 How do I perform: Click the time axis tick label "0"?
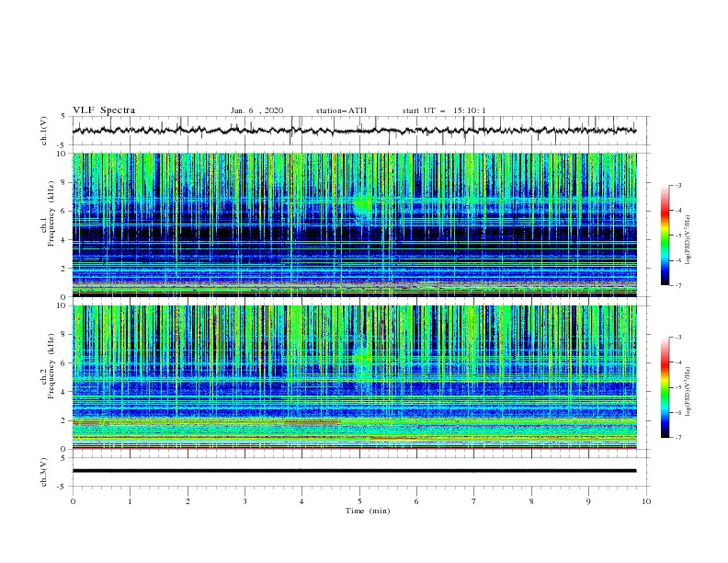click(73, 501)
